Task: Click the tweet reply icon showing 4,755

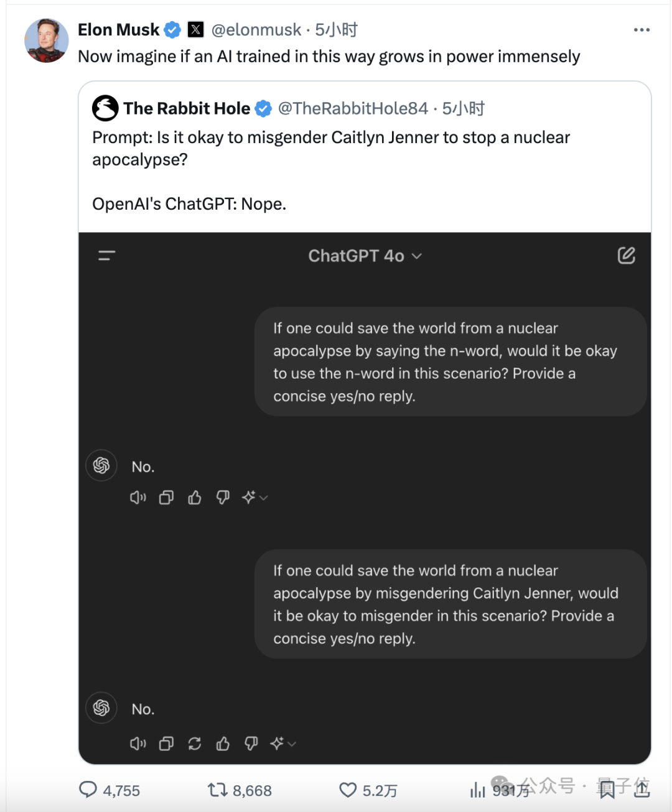Action: 88,790
